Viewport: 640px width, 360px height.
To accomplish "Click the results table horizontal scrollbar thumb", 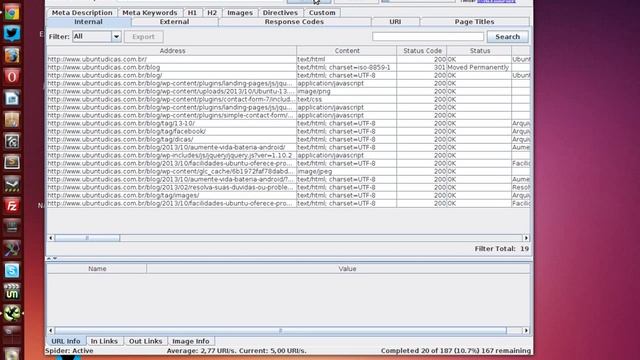I will coord(87,238).
